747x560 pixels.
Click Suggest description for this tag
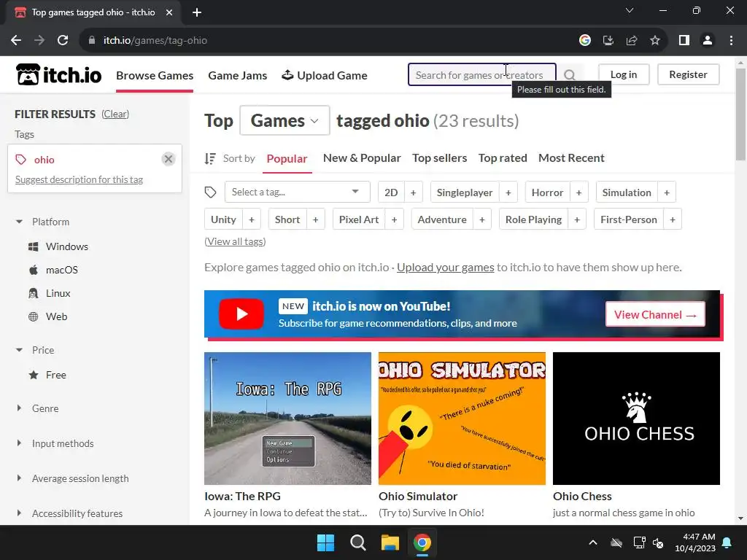(x=79, y=179)
